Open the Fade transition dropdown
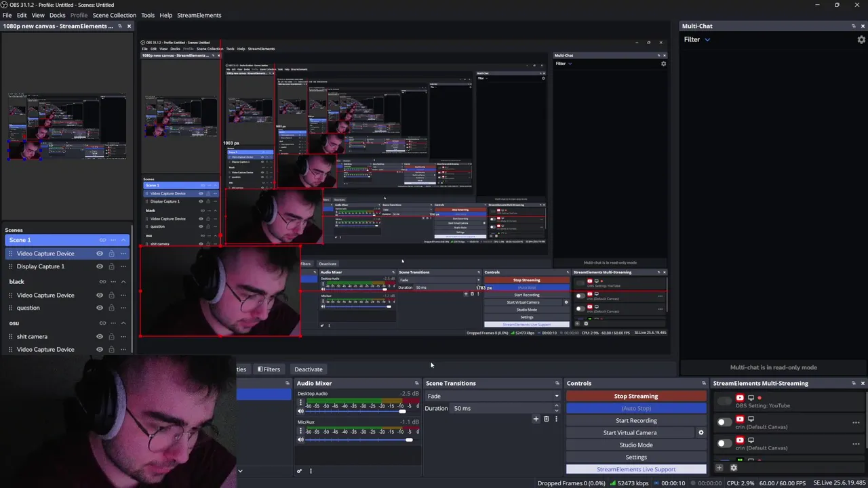Viewport: 868px width, 488px height. (493, 396)
